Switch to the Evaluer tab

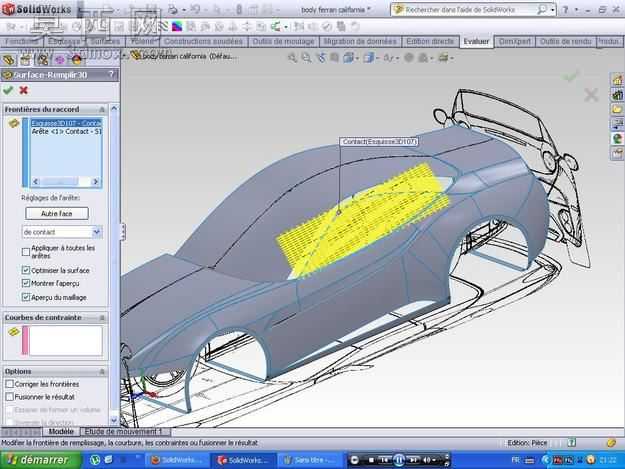[x=476, y=41]
